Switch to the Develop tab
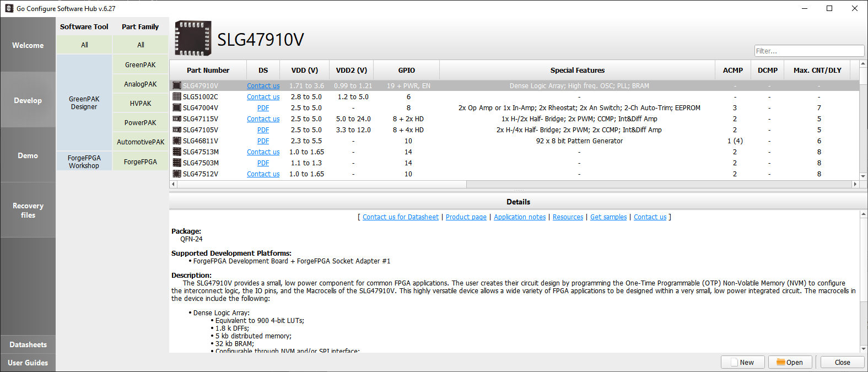Viewport: 868px width, 372px height. point(28,100)
